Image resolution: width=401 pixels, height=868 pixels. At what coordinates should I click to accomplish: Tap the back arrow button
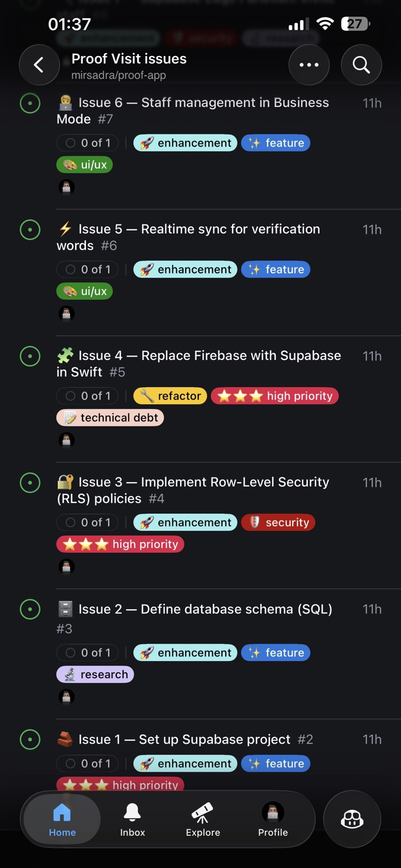click(x=39, y=65)
